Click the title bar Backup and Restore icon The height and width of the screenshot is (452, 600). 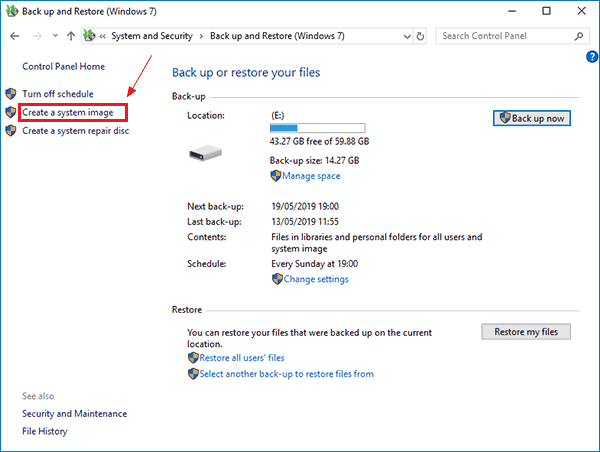coord(12,11)
